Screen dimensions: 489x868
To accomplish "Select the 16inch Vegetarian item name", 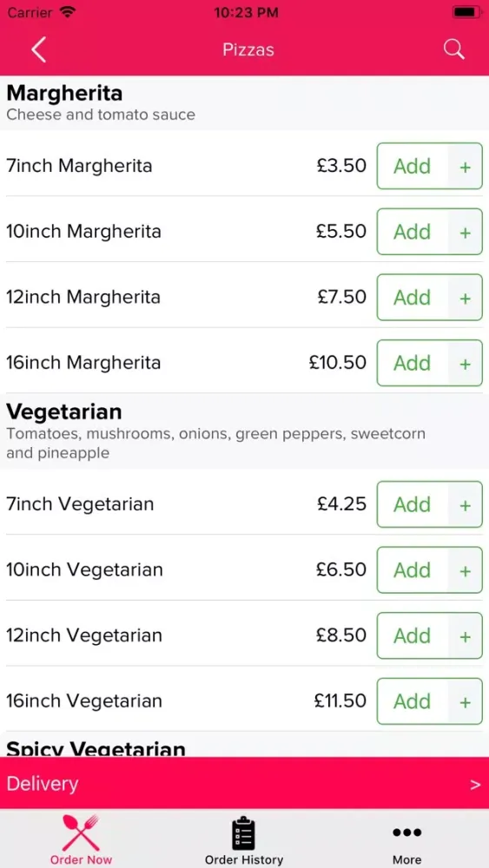I will [84, 701].
